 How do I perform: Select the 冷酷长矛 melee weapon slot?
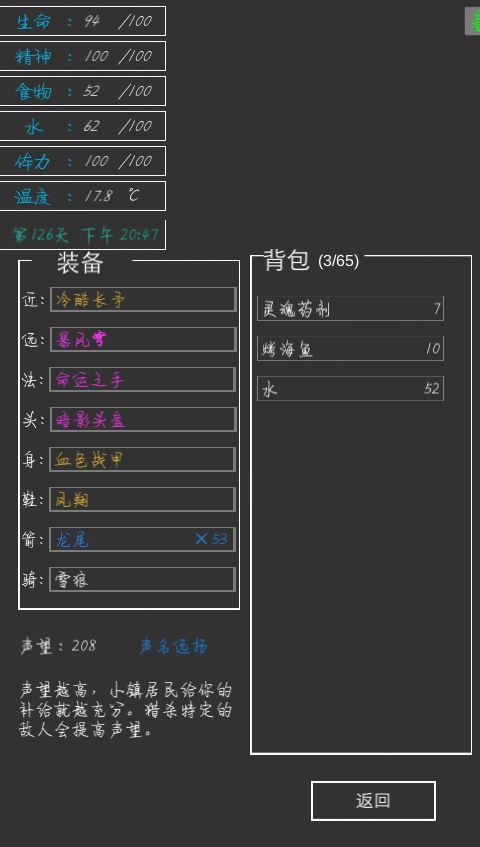[143, 299]
